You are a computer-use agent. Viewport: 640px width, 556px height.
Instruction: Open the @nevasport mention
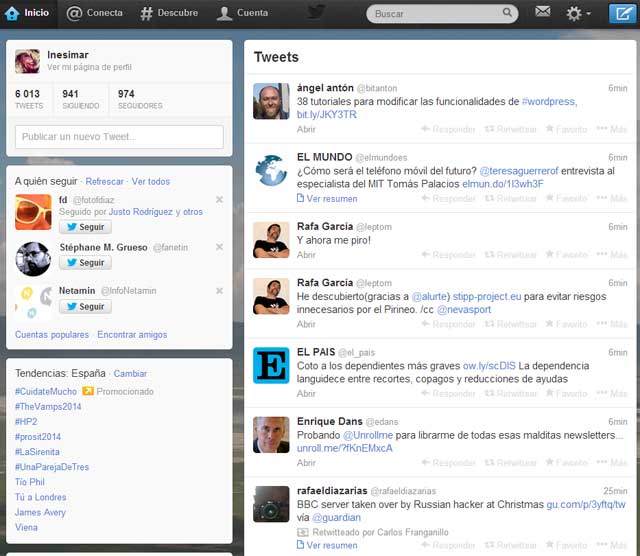coord(464,309)
